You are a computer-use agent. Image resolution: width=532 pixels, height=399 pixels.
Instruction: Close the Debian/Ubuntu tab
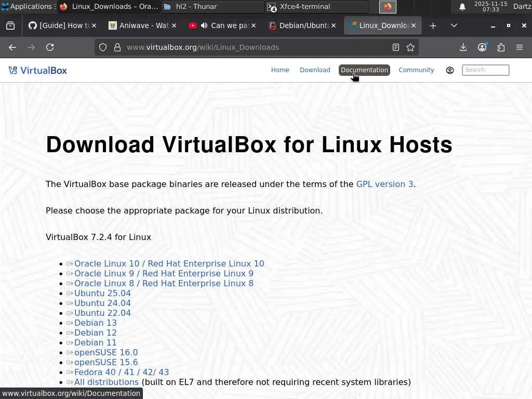pyautogui.click(x=334, y=26)
